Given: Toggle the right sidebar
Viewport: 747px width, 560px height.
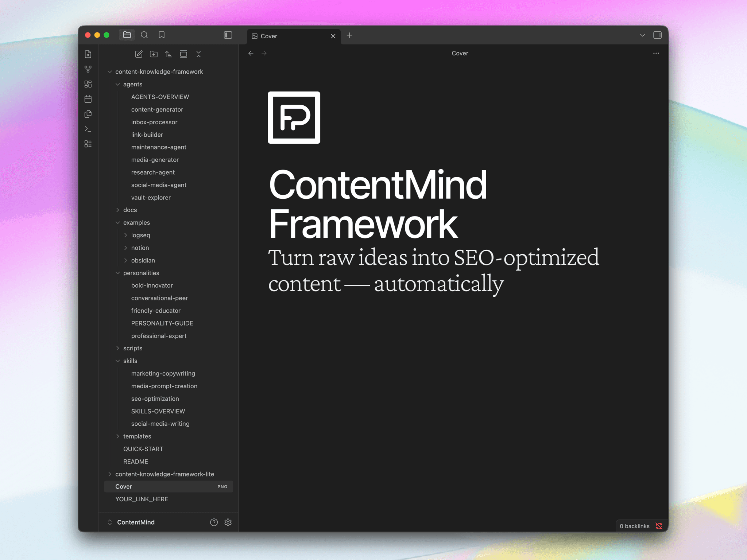Looking at the screenshot, I should coord(657,35).
